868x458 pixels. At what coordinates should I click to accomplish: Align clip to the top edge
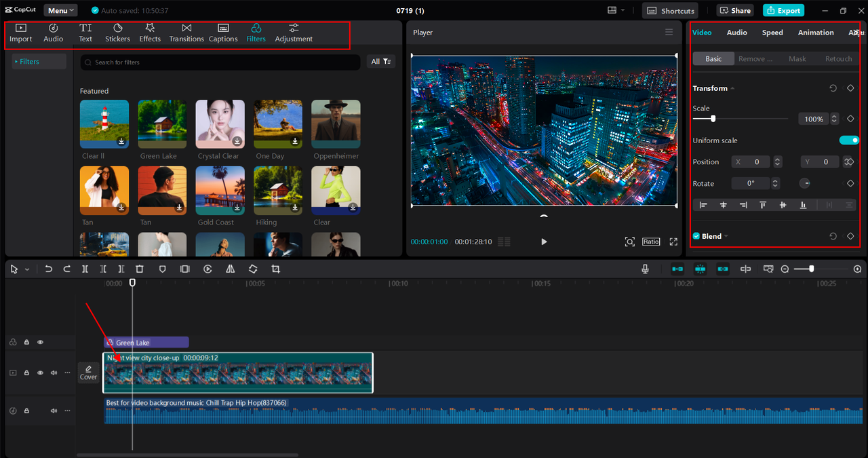(x=763, y=205)
